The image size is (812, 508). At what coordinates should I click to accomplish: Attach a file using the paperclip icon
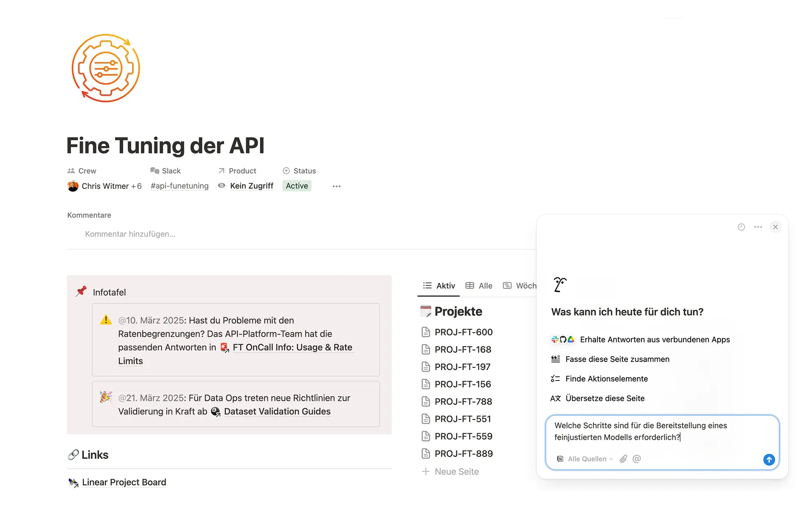point(623,459)
